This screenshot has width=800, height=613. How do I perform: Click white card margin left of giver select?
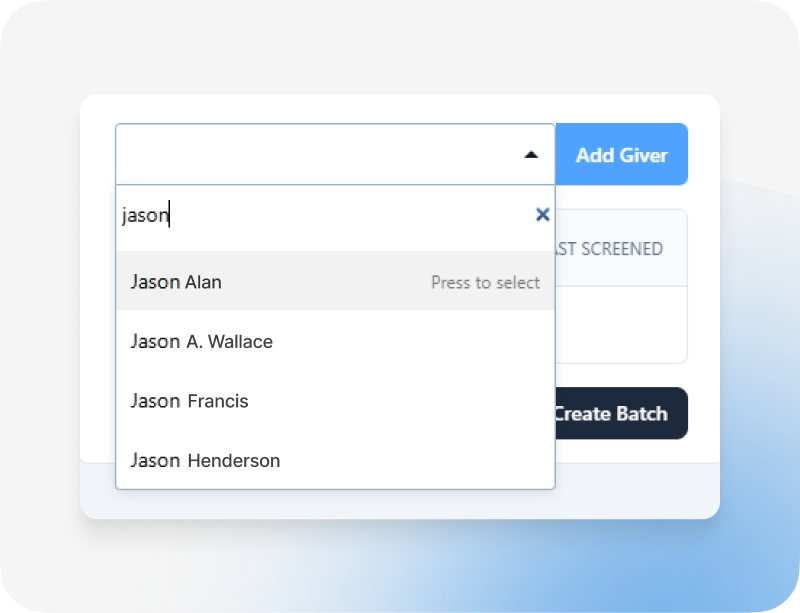98,281
